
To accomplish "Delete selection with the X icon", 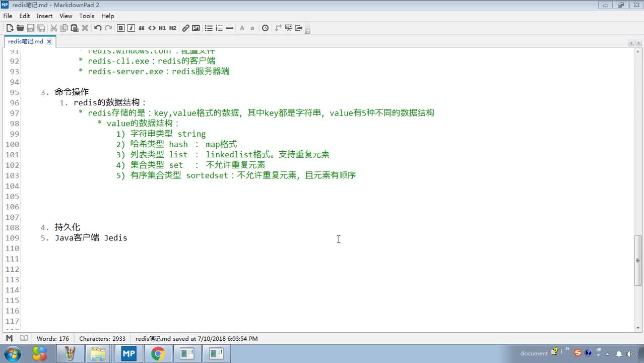I will click(85, 28).
